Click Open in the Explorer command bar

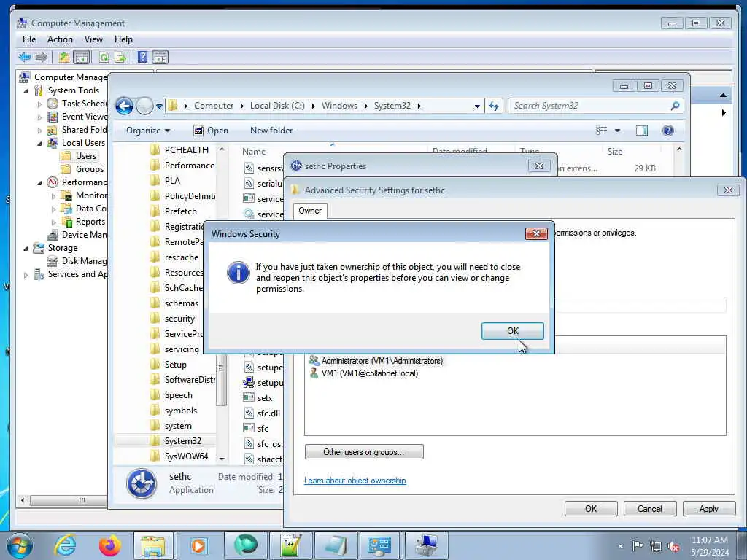coord(211,131)
